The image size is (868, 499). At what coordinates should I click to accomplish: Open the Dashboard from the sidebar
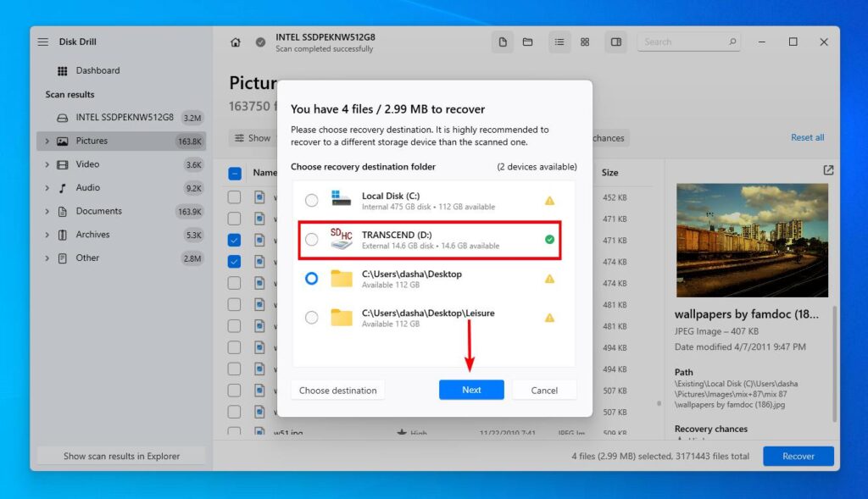click(87, 70)
